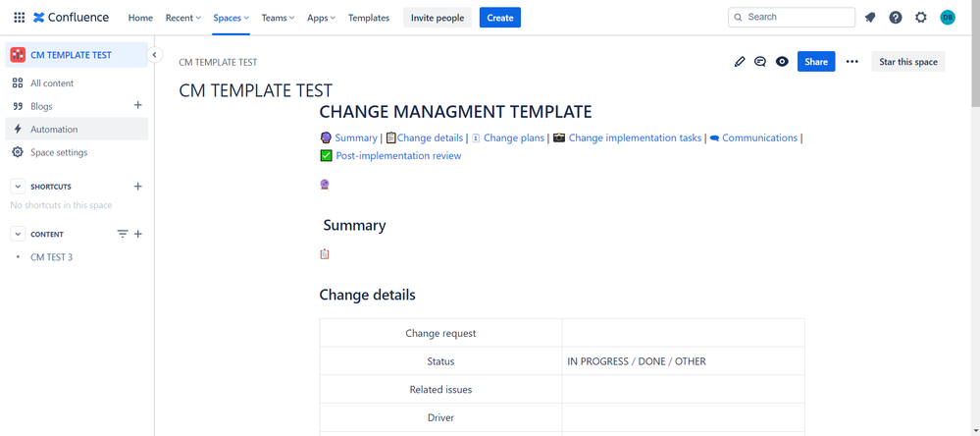Viewport: 980px width, 436px height.
Task: Open CM TEST 3 page in tree
Action: 52,257
